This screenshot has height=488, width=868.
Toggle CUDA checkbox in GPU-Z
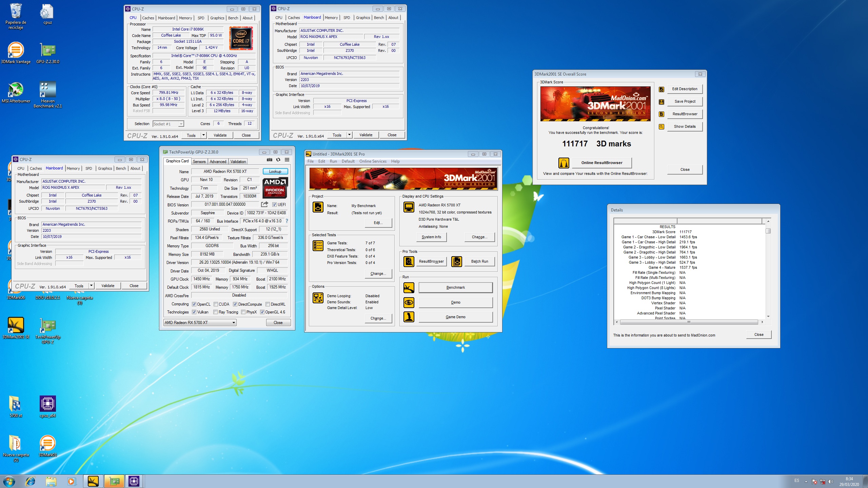pyautogui.click(x=216, y=304)
